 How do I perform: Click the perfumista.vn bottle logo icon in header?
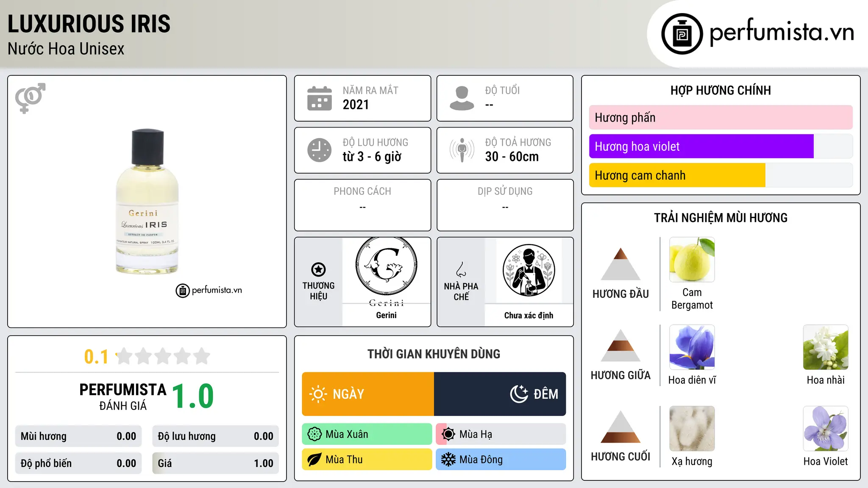point(682,34)
